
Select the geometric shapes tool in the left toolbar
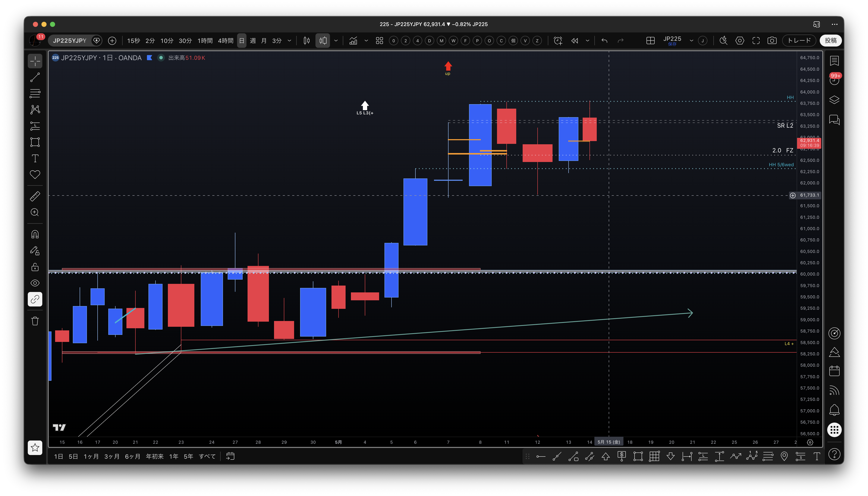35,142
